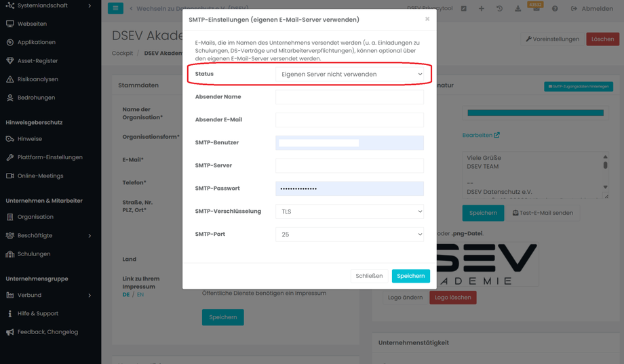Screen dimensions: 624x364
Task: Click Cockpit breadcrumb link
Action: tap(122, 53)
